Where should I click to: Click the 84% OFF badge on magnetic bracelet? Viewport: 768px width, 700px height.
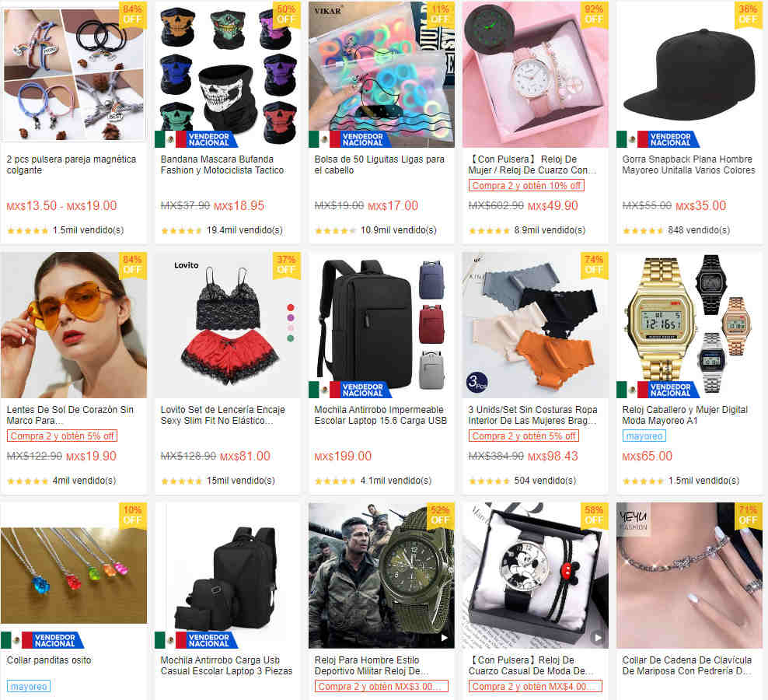(132, 14)
